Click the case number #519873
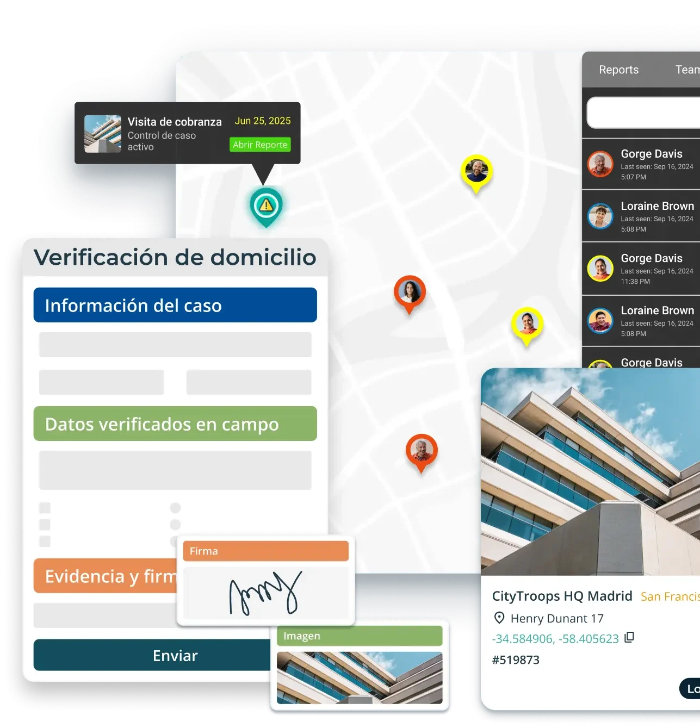 pos(516,660)
